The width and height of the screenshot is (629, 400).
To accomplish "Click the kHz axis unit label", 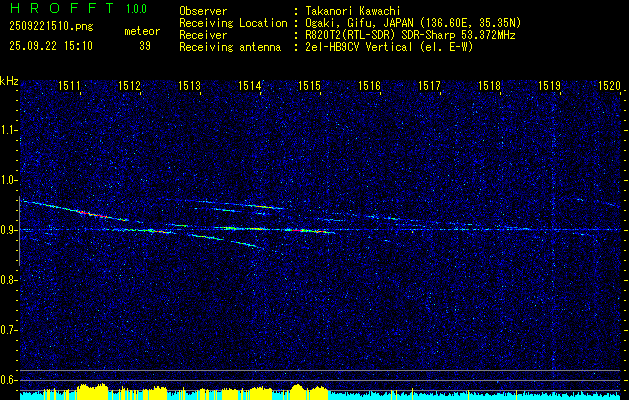I will pyautogui.click(x=9, y=81).
